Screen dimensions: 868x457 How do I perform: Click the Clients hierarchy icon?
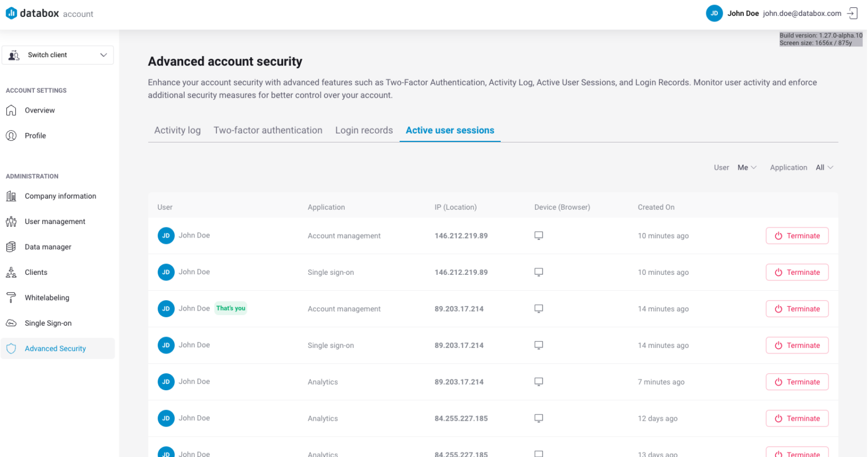pyautogui.click(x=11, y=273)
